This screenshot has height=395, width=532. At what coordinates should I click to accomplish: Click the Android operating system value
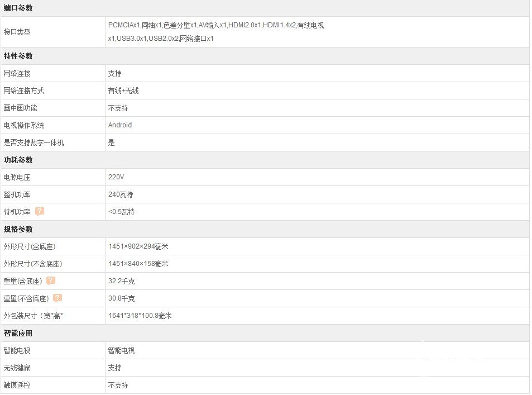pyautogui.click(x=120, y=125)
